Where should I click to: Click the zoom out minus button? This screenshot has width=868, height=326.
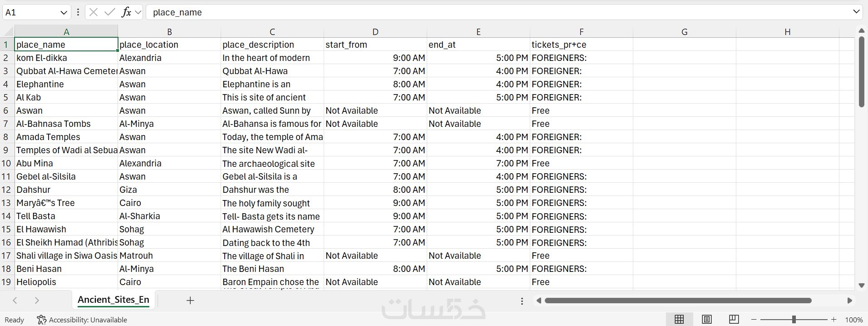(x=754, y=320)
